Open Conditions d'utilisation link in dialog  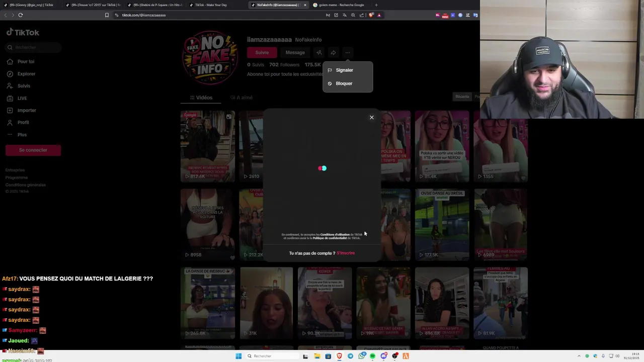pyautogui.click(x=335, y=235)
